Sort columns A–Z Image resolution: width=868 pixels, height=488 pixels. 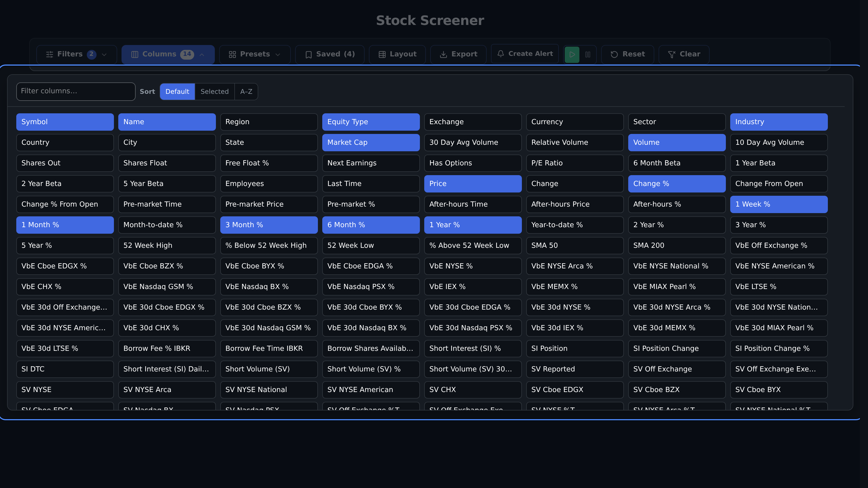[x=246, y=92]
